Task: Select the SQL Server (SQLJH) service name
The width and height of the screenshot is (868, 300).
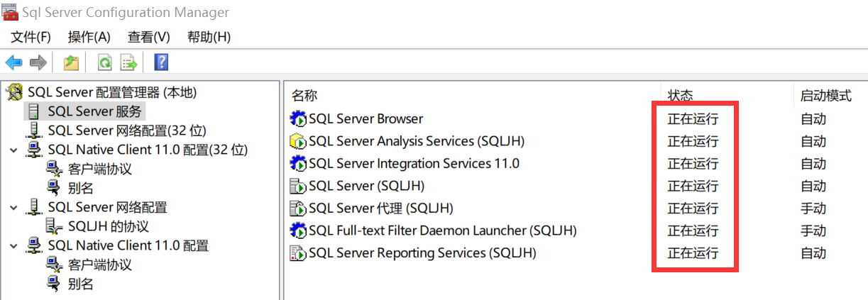Action: click(x=366, y=186)
